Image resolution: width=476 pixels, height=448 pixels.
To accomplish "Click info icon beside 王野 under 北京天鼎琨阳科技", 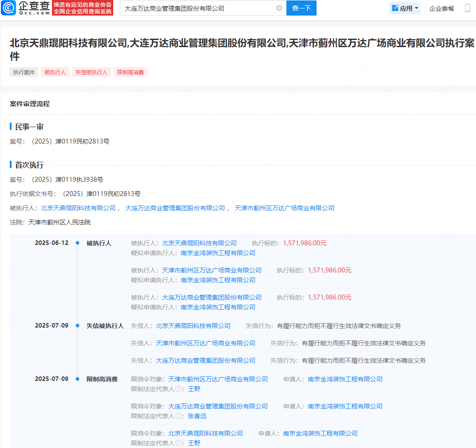I will [x=178, y=443].
